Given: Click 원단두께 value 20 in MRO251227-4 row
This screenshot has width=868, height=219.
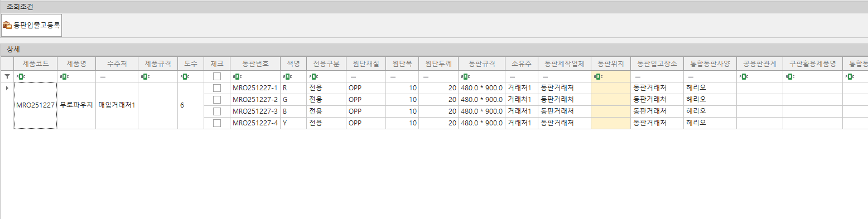Looking at the screenshot, I should [x=438, y=123].
